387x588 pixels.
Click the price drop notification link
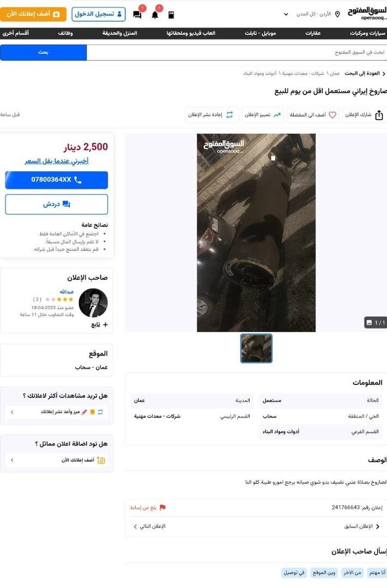point(57,161)
